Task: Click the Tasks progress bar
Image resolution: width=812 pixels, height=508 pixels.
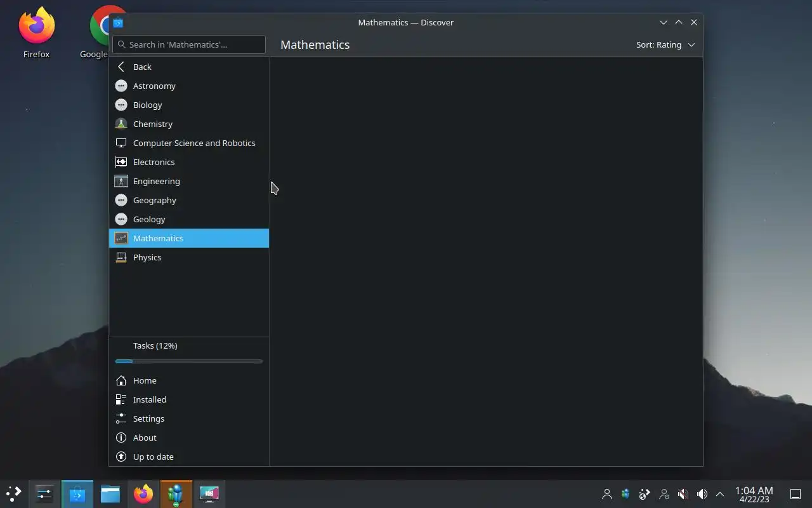Action: (189, 361)
